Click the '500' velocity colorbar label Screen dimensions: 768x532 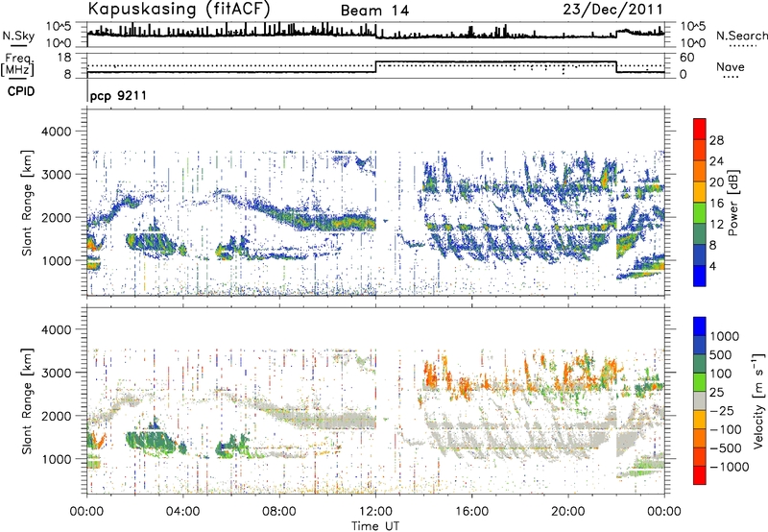tap(721, 355)
